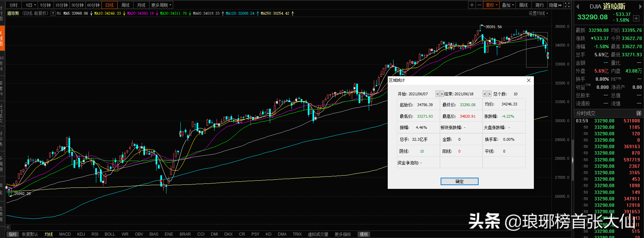Image resolution: width=644 pixels, height=238 pixels.
Task: Step the start date backward
Action: point(438,94)
